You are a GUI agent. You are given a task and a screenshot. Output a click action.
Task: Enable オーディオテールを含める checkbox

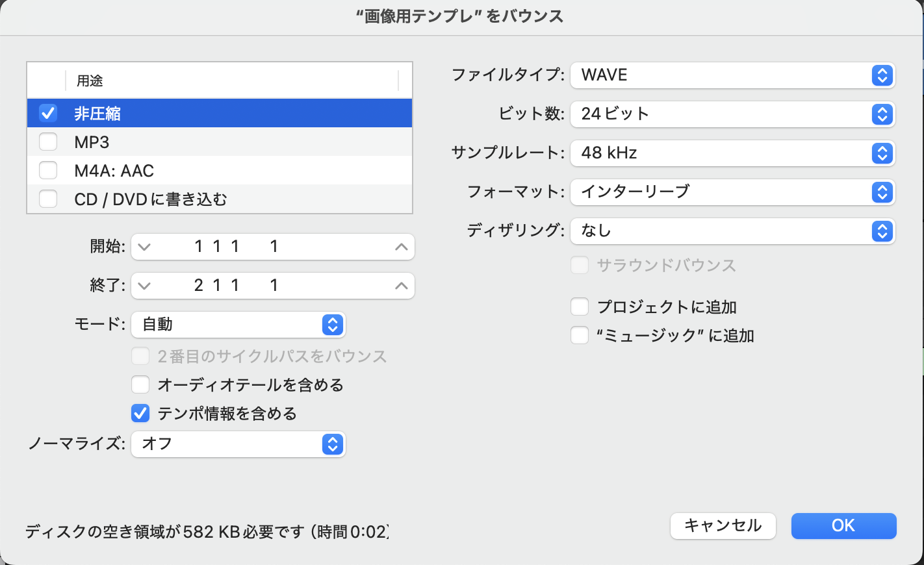click(140, 384)
